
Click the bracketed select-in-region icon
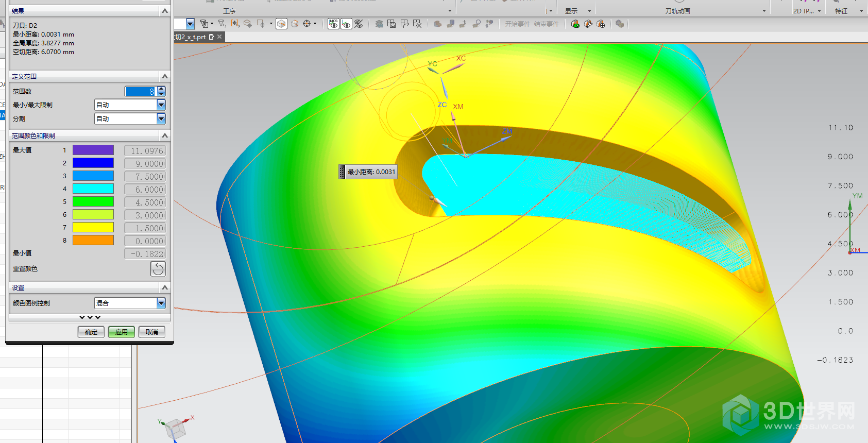235,24
